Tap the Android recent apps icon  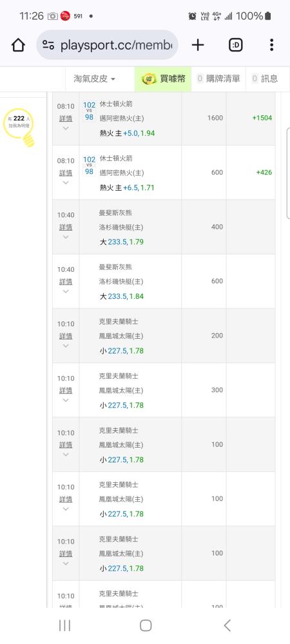[65, 625]
